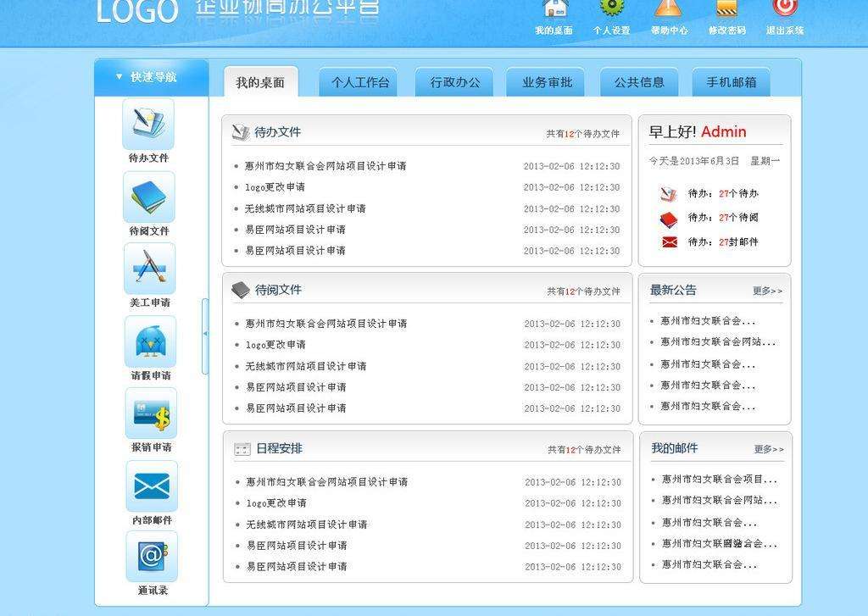868x616 pixels.
Task: Switch to the 个人工作台 tab
Action: click(358, 82)
